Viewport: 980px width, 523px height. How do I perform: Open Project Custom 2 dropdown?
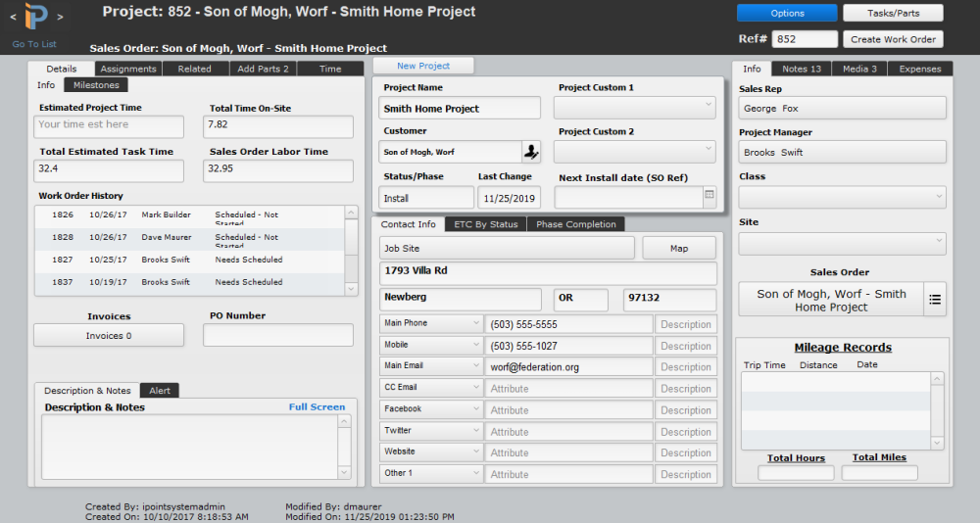(634, 152)
